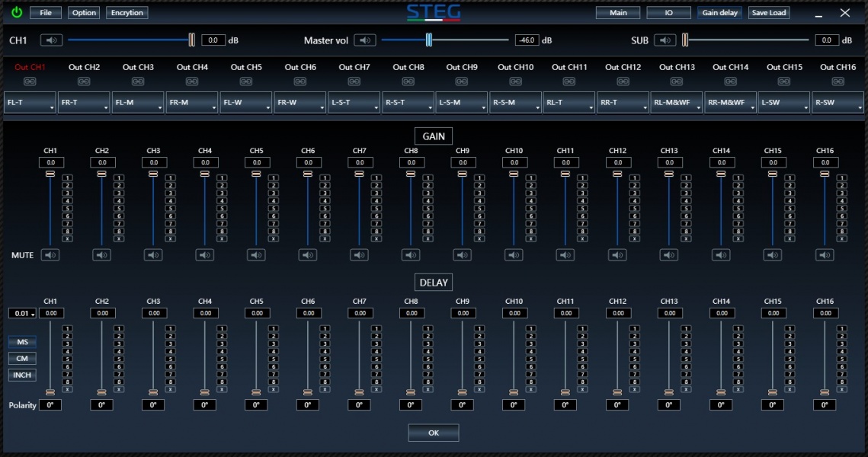
Task: Click Master vol -46.0 dB field
Action: [527, 40]
